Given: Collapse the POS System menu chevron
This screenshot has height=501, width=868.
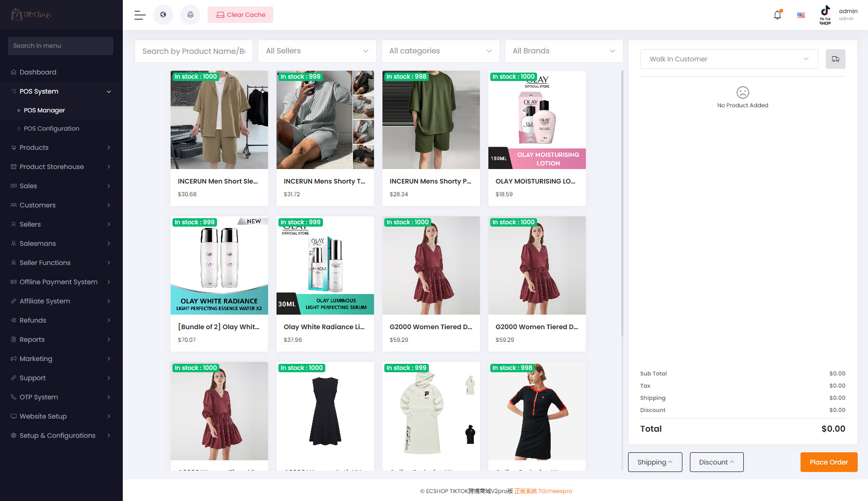Looking at the screenshot, I should point(109,92).
